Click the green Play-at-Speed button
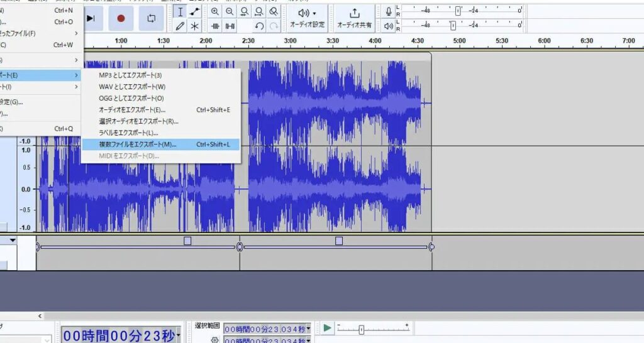Screen dimensions: 644x343 [x=327, y=328]
